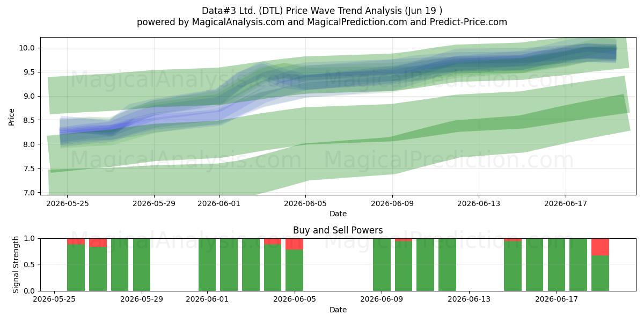Click 2026-06-01 on the price chart axis
The image size is (644, 322).
pos(219,204)
